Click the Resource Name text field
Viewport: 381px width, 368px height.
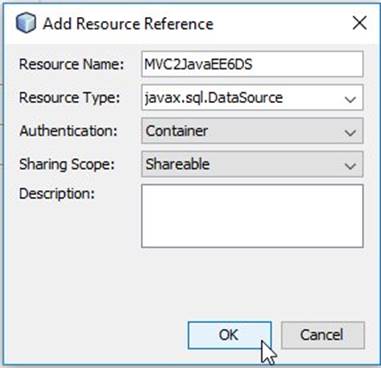[252, 64]
